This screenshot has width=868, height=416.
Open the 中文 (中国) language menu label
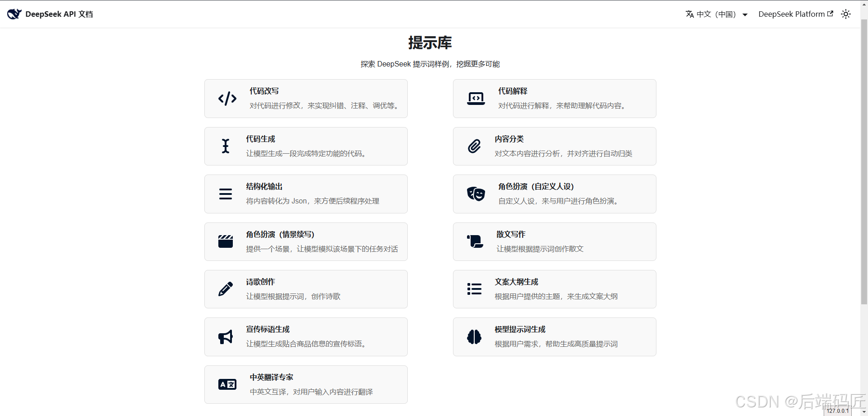tap(716, 14)
